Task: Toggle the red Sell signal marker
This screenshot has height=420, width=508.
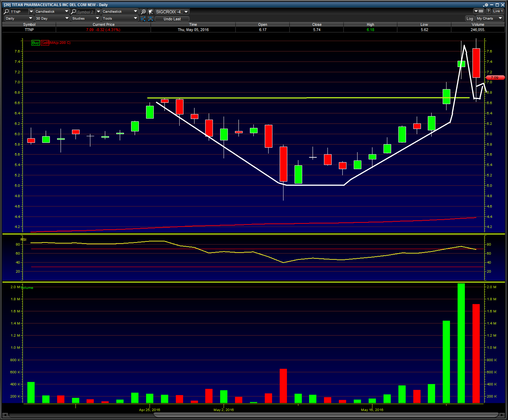Action: pos(45,43)
